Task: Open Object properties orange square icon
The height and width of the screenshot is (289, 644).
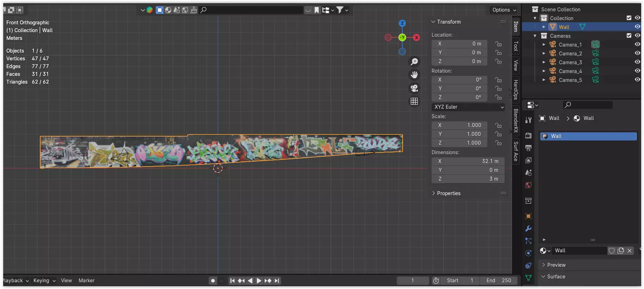Action: [x=528, y=216]
